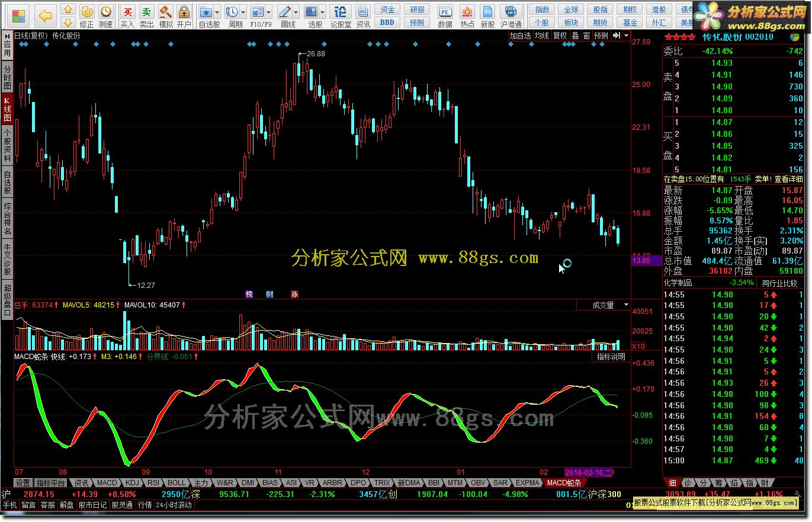The width and height of the screenshot is (812, 522).
Task: Click the 资金 toolbar button
Action: (387, 9)
